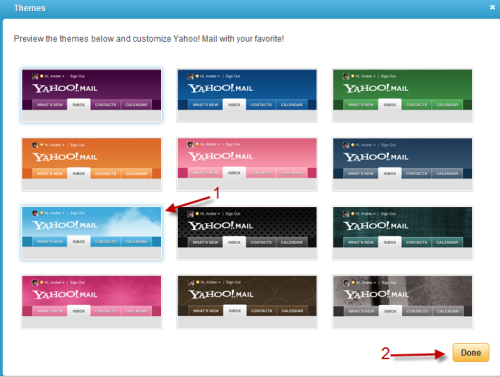
Task: Choose the brown swirl pattern theme
Action: point(247,302)
